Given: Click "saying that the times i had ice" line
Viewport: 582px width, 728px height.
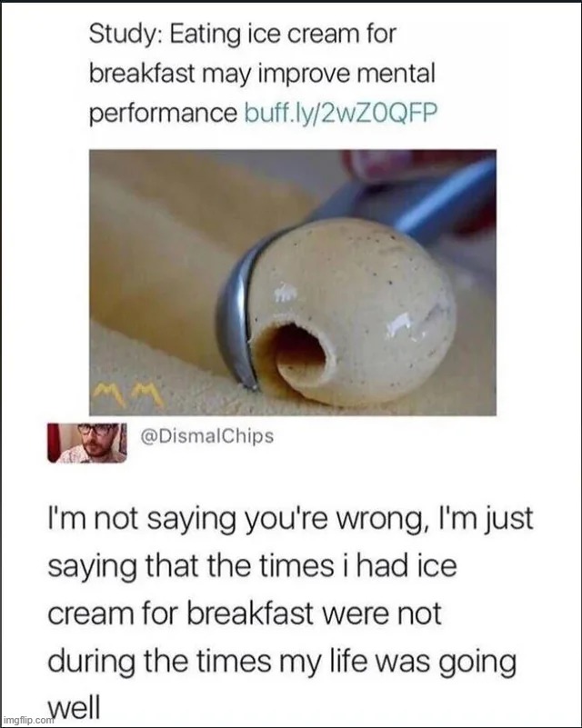Looking at the screenshot, I should point(252,566).
